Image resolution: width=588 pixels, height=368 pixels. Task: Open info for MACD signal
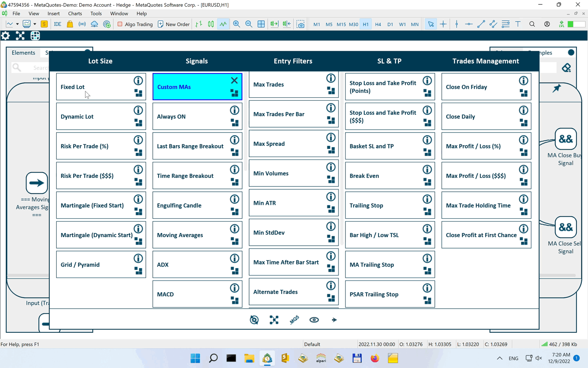click(234, 288)
